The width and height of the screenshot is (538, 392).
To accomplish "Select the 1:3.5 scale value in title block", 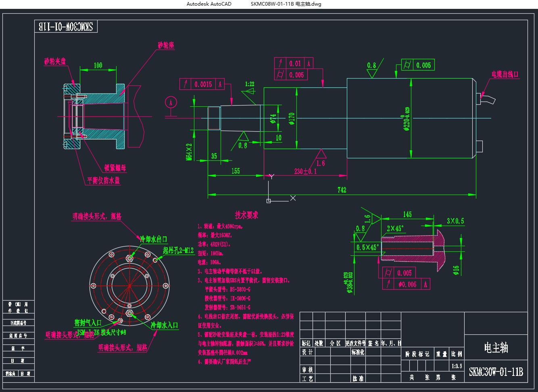I will pyautogui.click(x=457, y=366).
